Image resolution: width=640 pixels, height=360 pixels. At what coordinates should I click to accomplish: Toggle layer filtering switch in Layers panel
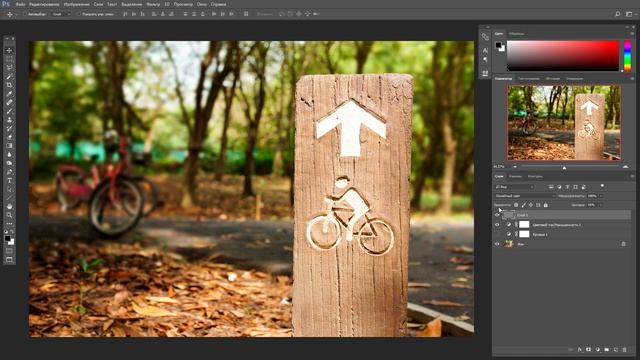pos(602,186)
